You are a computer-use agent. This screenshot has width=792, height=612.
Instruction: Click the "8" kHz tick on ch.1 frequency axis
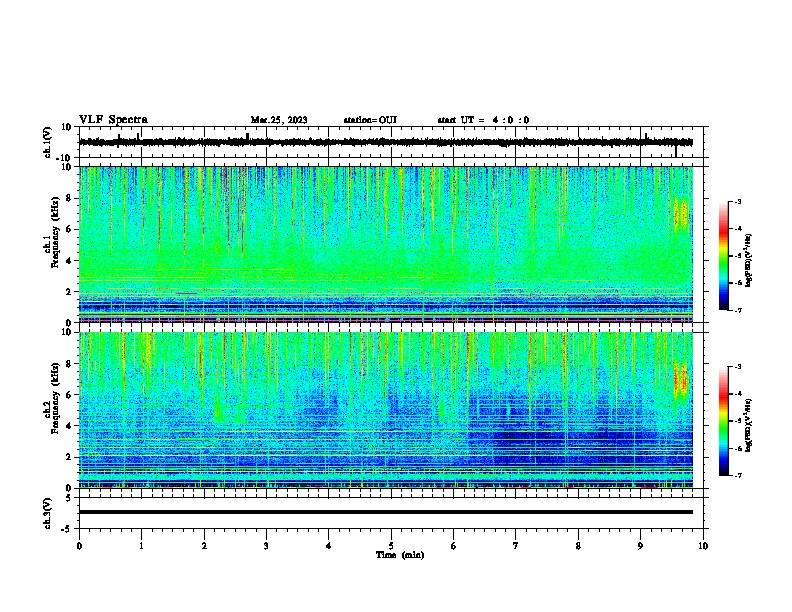(70, 198)
